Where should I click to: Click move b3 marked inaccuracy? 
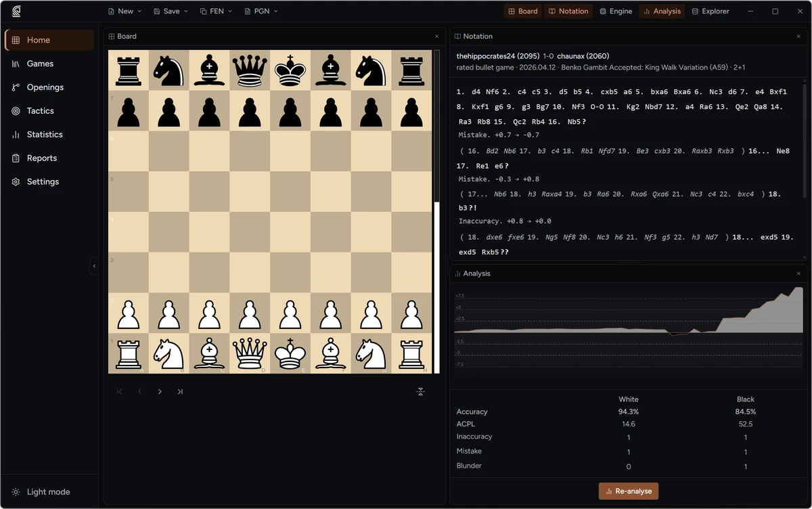[x=468, y=208]
